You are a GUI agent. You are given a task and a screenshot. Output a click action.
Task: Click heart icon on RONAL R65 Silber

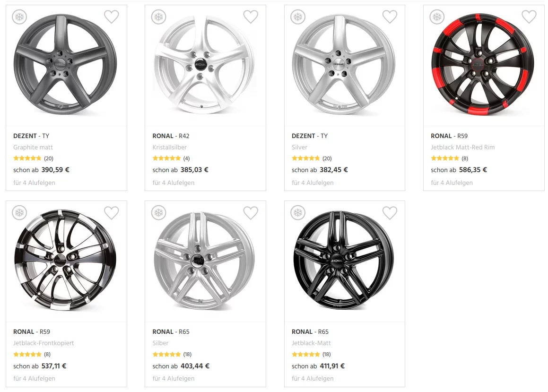coord(251,213)
